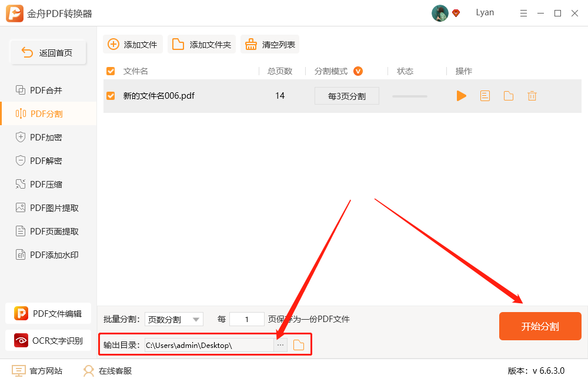Click the 开始分割 button
This screenshot has width=588, height=382.
540,326
